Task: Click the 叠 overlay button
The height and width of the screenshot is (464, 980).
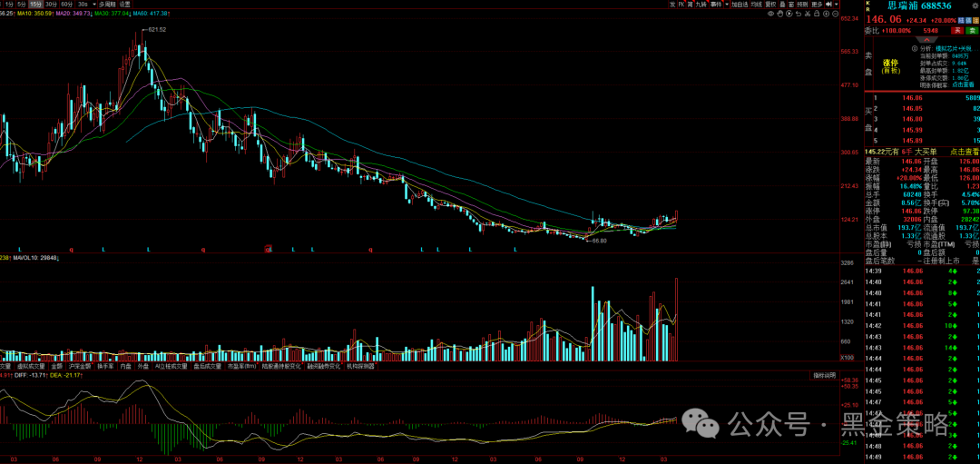Action: 783,5
